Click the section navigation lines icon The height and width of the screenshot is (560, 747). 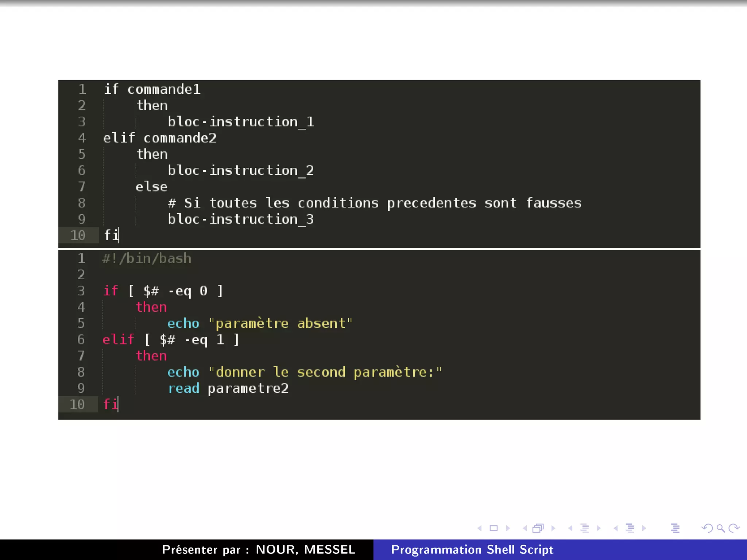tap(630, 528)
